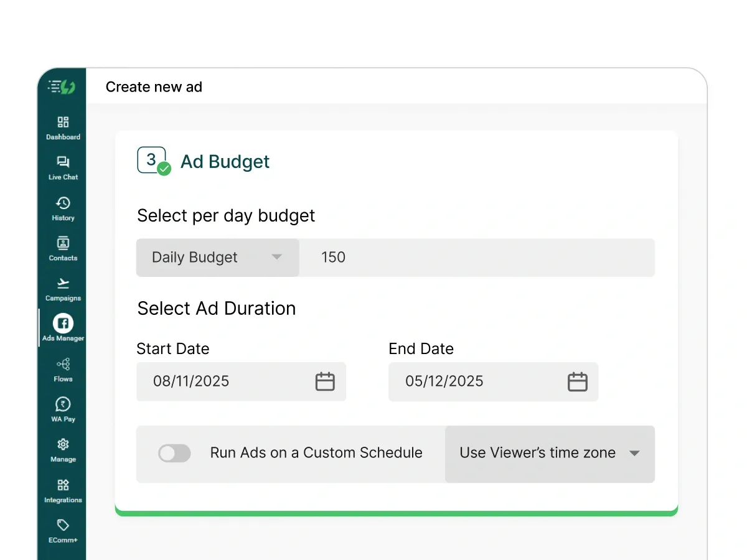Enable Run Ads on a Custom Schedule
The image size is (747, 560).
pos(174,453)
